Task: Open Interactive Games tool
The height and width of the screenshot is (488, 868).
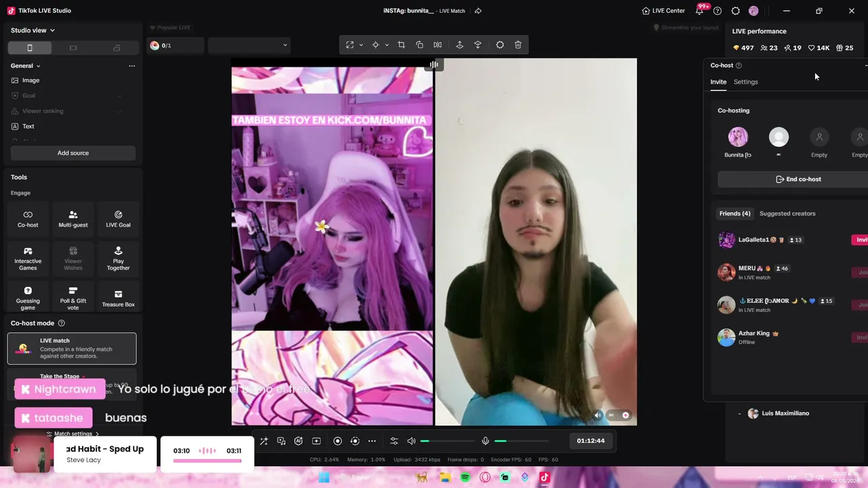Action: coord(28,259)
